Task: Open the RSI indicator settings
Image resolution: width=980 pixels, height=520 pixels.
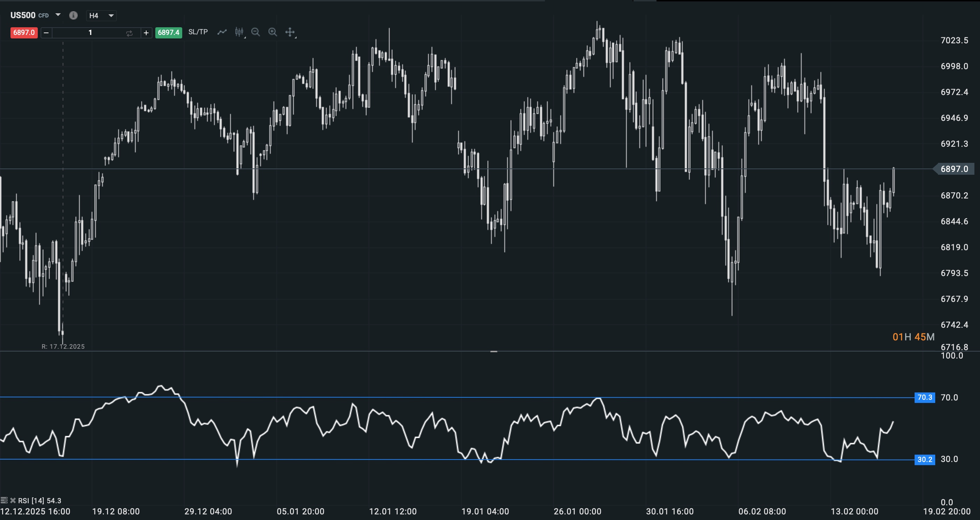Action: 4,501
